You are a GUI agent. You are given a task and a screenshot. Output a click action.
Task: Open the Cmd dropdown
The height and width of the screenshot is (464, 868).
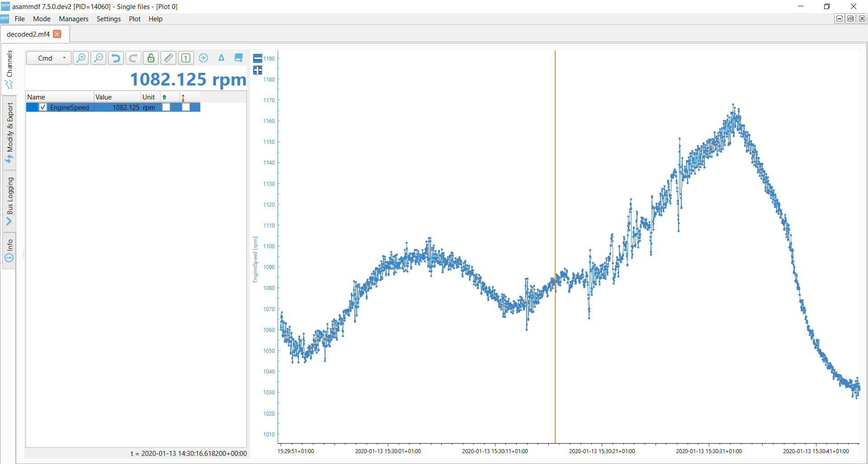pos(48,58)
